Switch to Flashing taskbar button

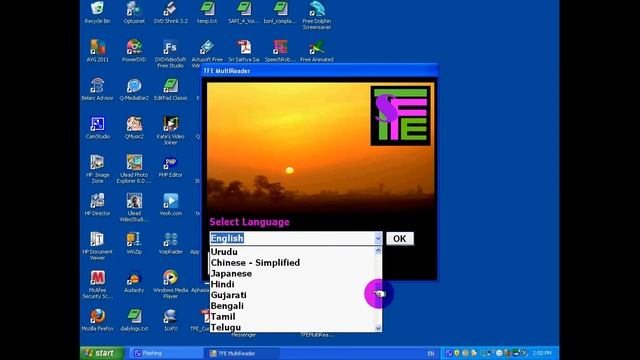point(165,353)
